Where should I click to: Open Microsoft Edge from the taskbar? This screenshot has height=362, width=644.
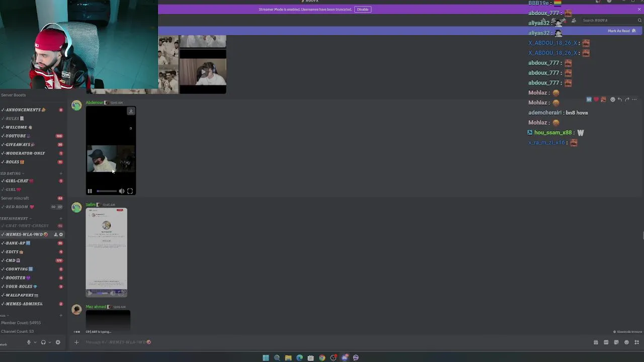[x=299, y=358]
